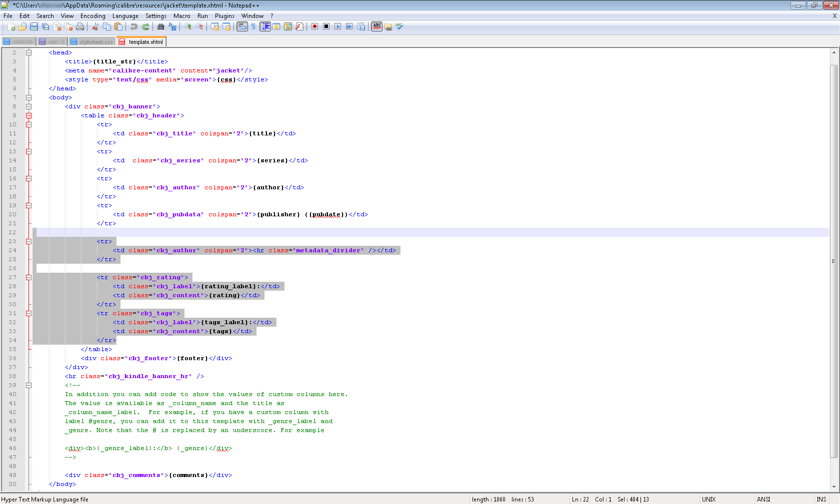Open the Plugins menu
The image size is (840, 504).
click(x=224, y=16)
